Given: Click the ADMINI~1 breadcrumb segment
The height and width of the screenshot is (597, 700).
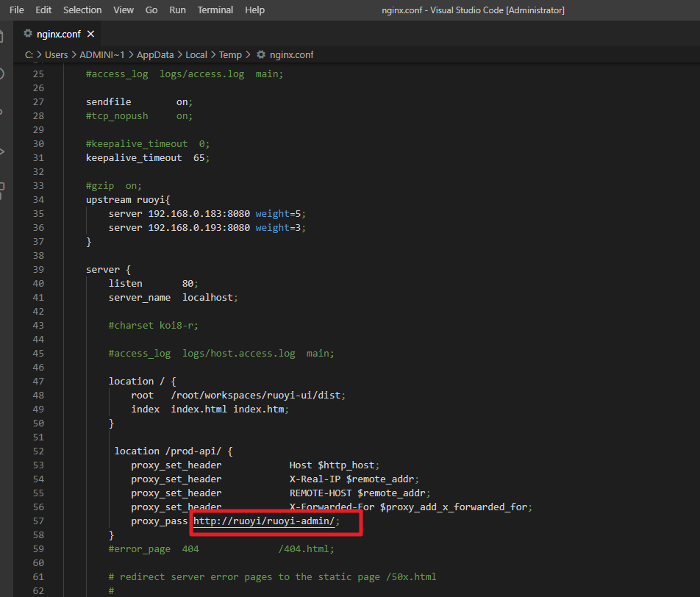Looking at the screenshot, I should pos(101,55).
